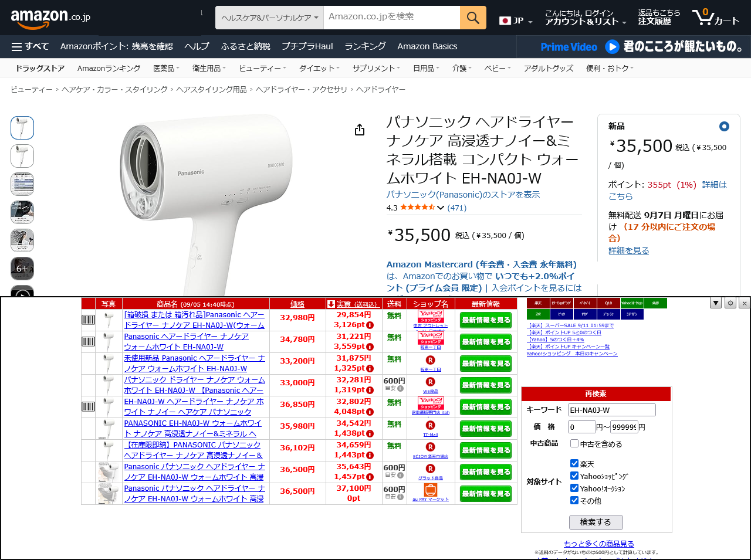Open もっと多くの商品見る link
Image resolution: width=751 pixels, height=560 pixels.
point(598,544)
